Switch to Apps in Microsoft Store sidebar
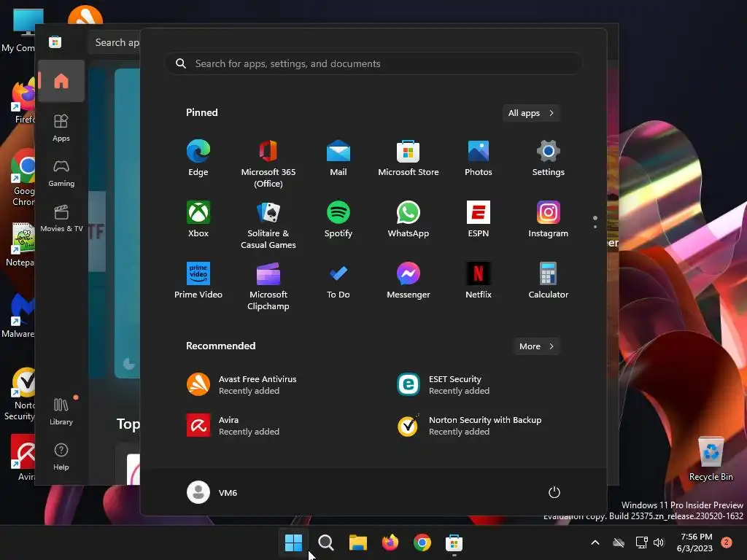747x560 pixels. click(x=61, y=128)
